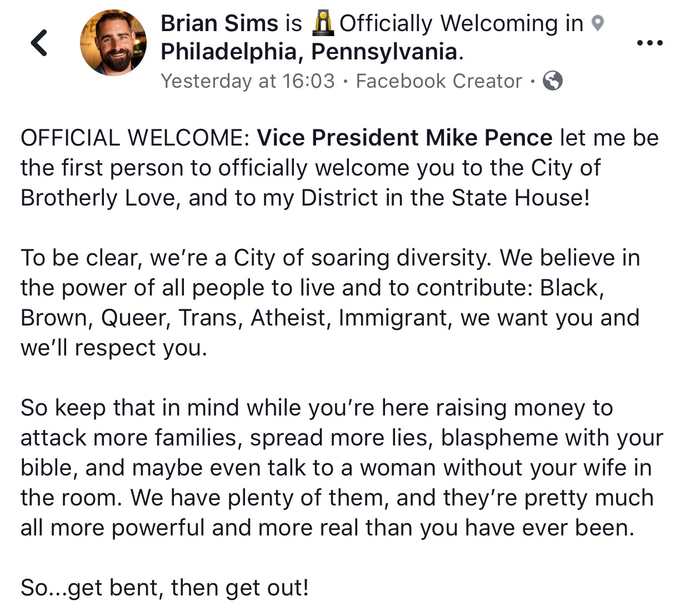Viewport: 690px width, 616px height.
Task: Click the words "soaring diversity" in the post
Action: pos(402,258)
